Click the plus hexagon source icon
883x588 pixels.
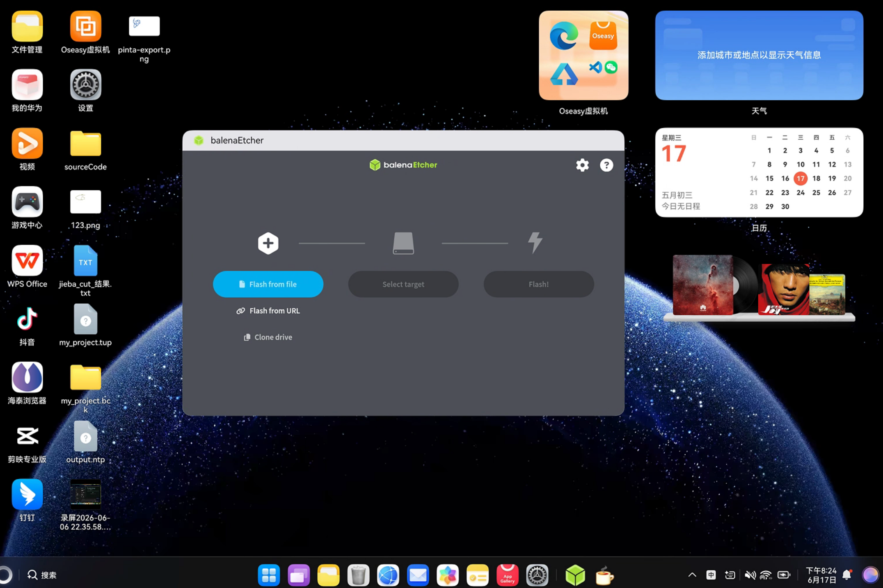268,243
